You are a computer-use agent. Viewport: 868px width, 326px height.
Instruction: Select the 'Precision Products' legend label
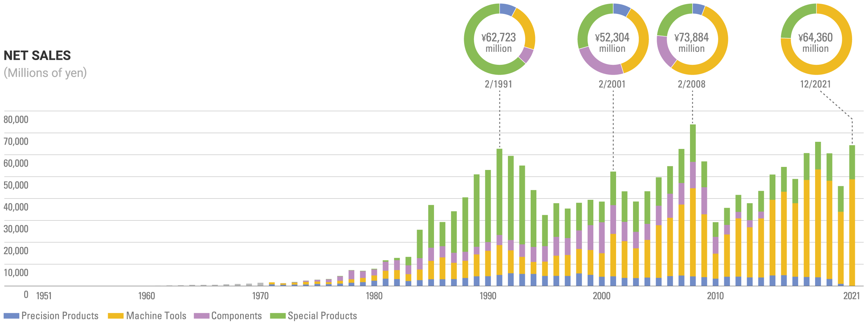pyautogui.click(x=60, y=316)
